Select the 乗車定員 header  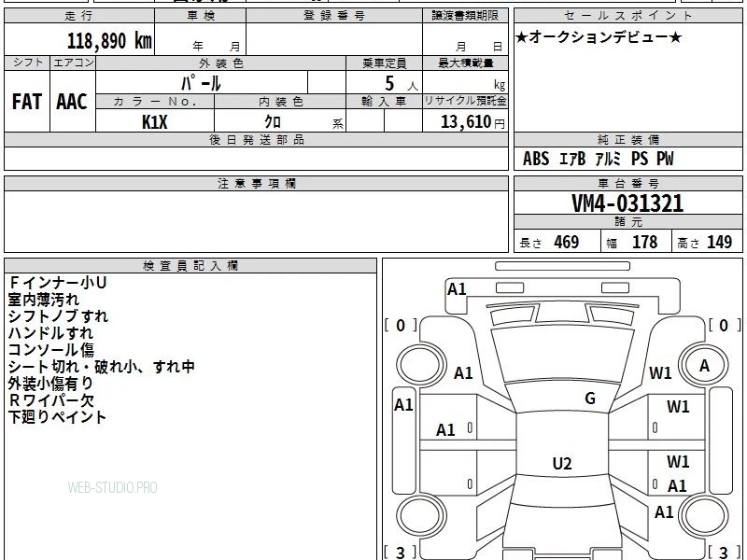384,63
